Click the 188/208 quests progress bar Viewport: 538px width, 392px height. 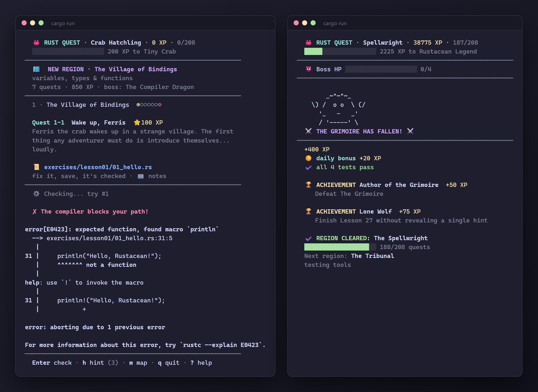point(340,247)
